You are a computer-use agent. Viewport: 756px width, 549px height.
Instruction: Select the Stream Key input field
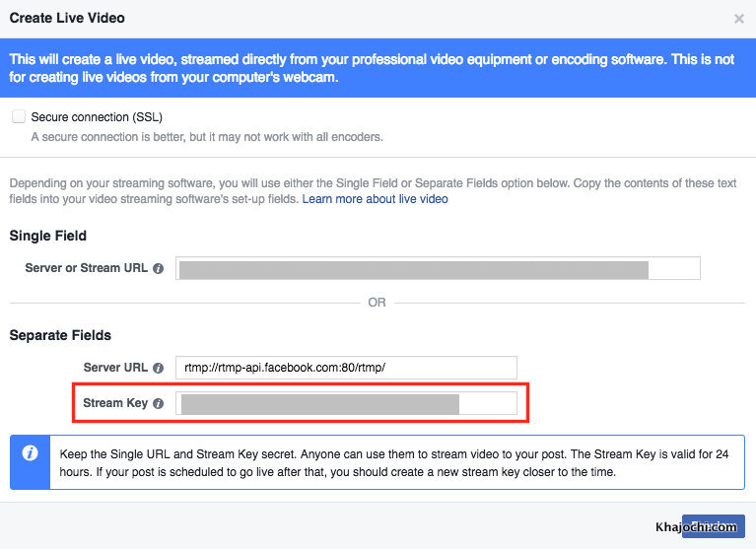coord(346,403)
